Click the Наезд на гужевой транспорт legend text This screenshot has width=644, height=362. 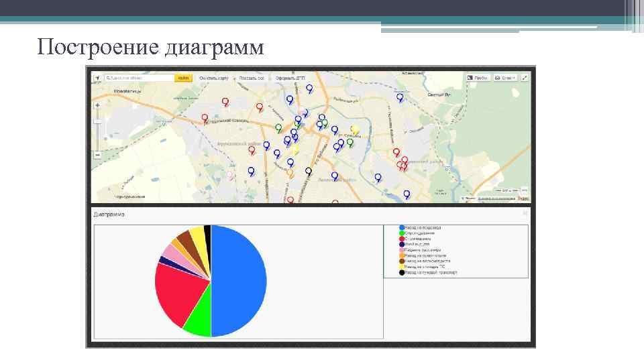pos(431,273)
